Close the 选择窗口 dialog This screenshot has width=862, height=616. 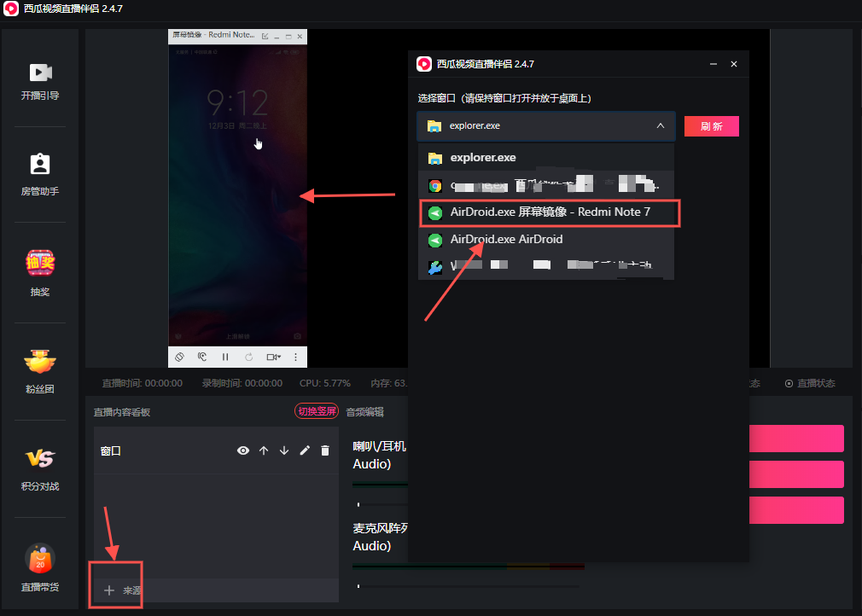tap(734, 64)
